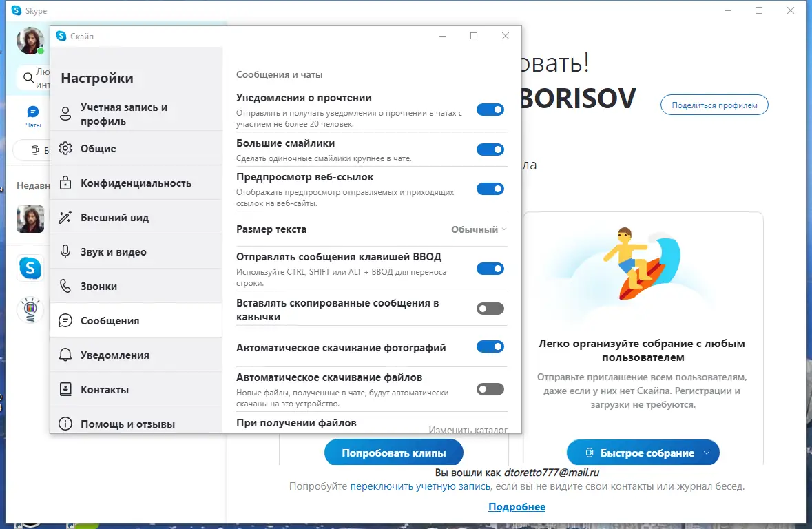This screenshot has height=529, width=812.
Task: Click the phone handset icon for Звонки
Action: (x=65, y=286)
